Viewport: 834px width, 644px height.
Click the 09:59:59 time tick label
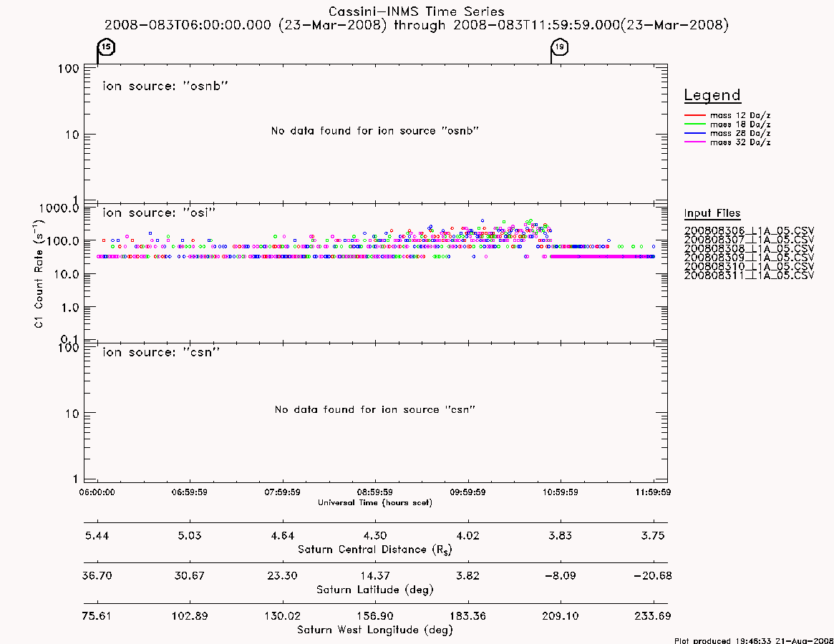(467, 492)
